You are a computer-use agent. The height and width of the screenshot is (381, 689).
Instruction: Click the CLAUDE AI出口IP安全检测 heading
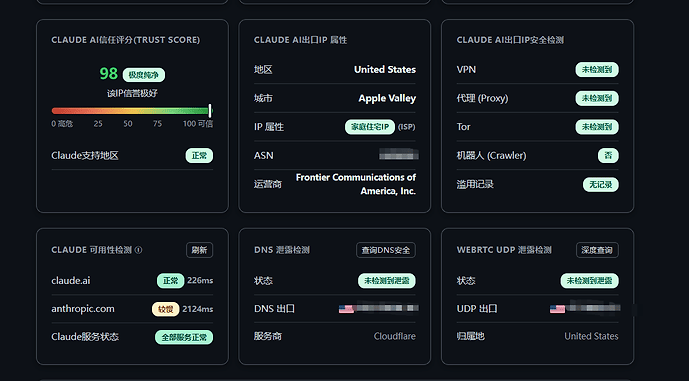(x=510, y=40)
